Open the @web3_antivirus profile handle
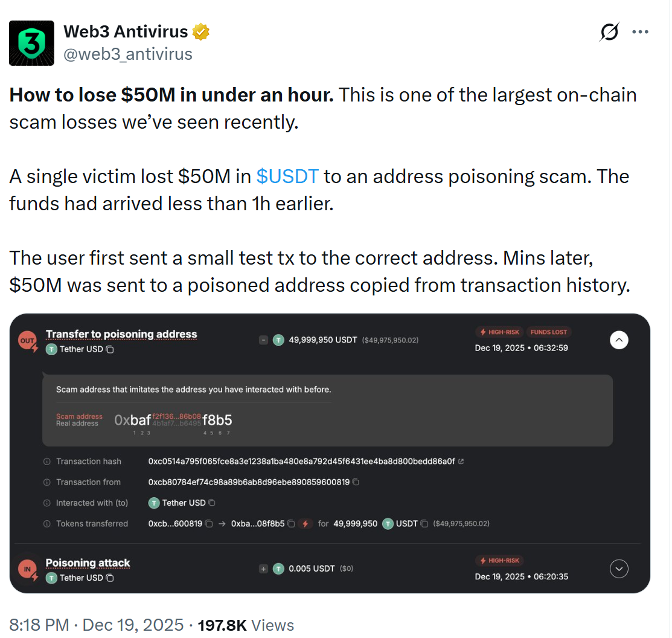Screen dimensions: 672x638 [127, 54]
